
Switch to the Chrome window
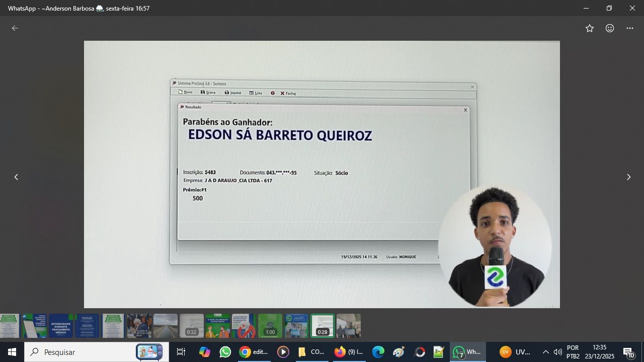(254, 352)
